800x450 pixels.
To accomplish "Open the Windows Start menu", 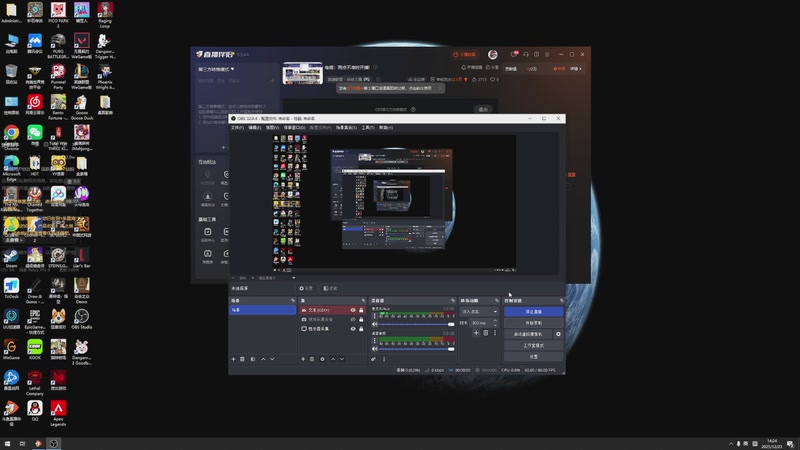I will tap(7, 443).
